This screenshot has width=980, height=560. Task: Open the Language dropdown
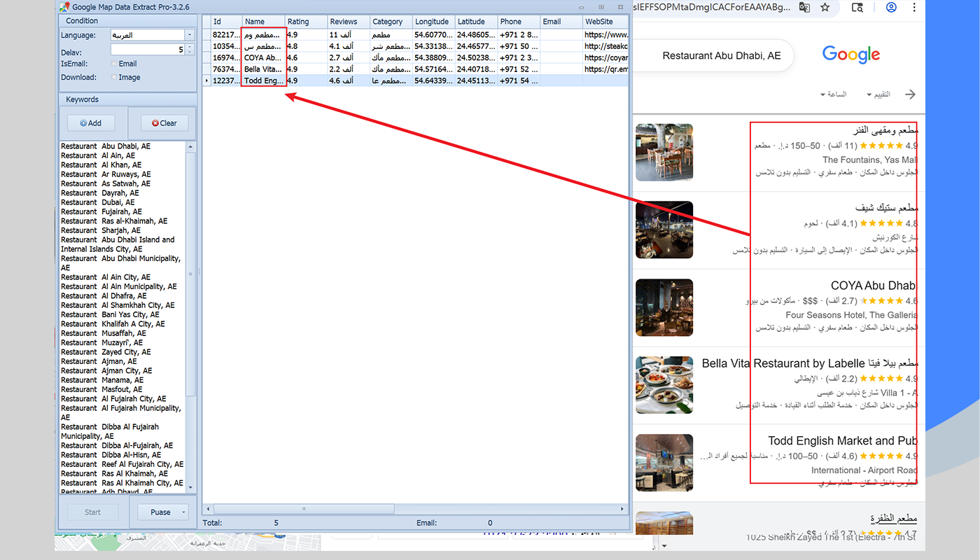point(190,35)
